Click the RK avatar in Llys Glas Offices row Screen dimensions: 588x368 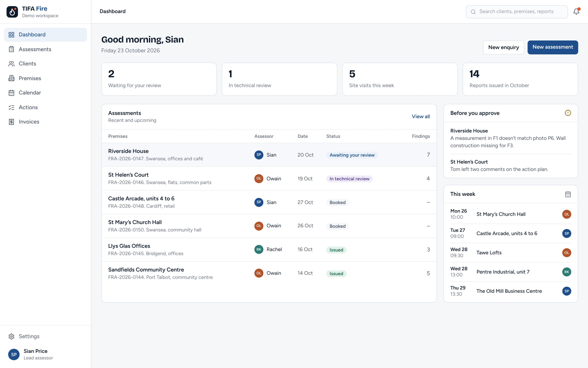[259, 249]
